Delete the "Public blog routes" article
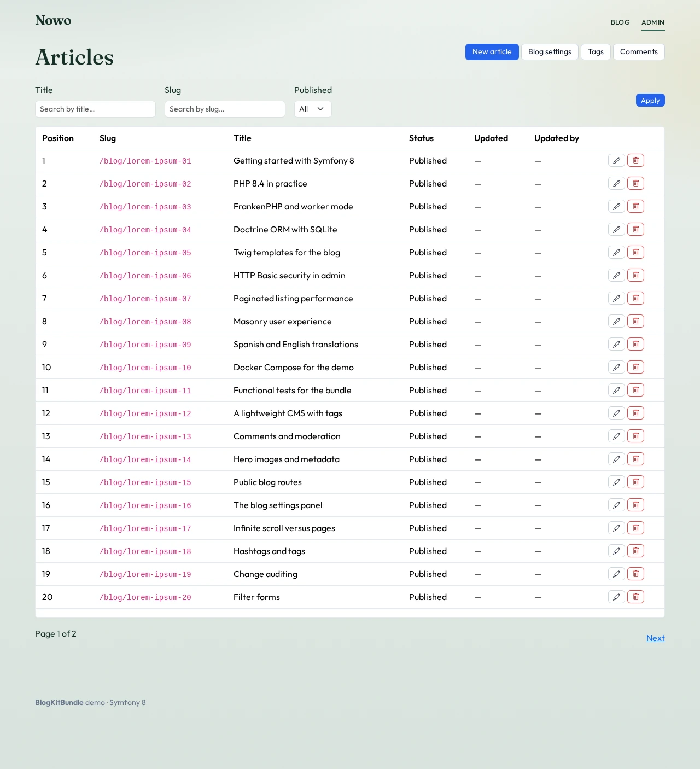The height and width of the screenshot is (769, 700). (x=635, y=482)
